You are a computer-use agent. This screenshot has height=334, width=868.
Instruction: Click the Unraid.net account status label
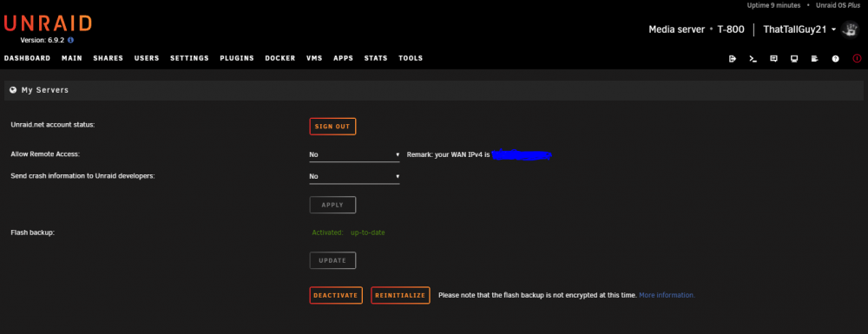53,125
